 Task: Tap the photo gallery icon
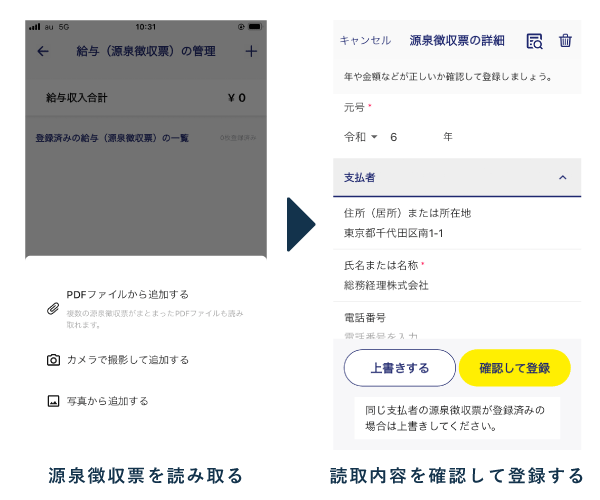point(53,401)
